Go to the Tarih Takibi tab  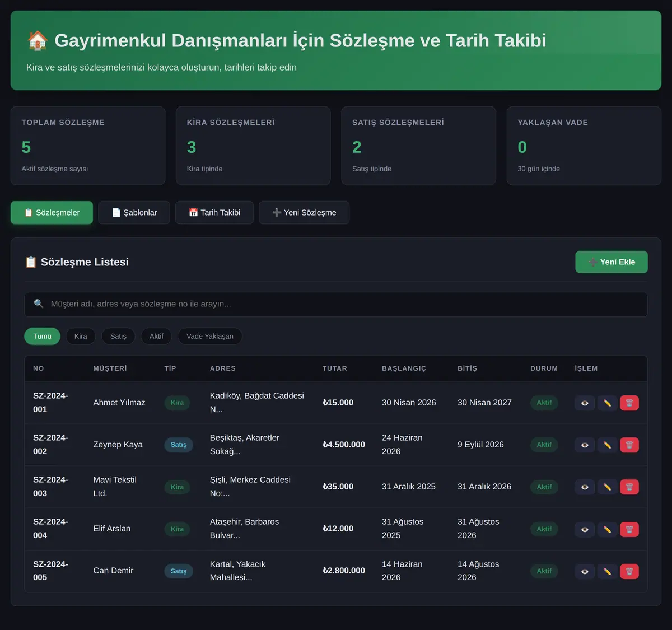(214, 213)
